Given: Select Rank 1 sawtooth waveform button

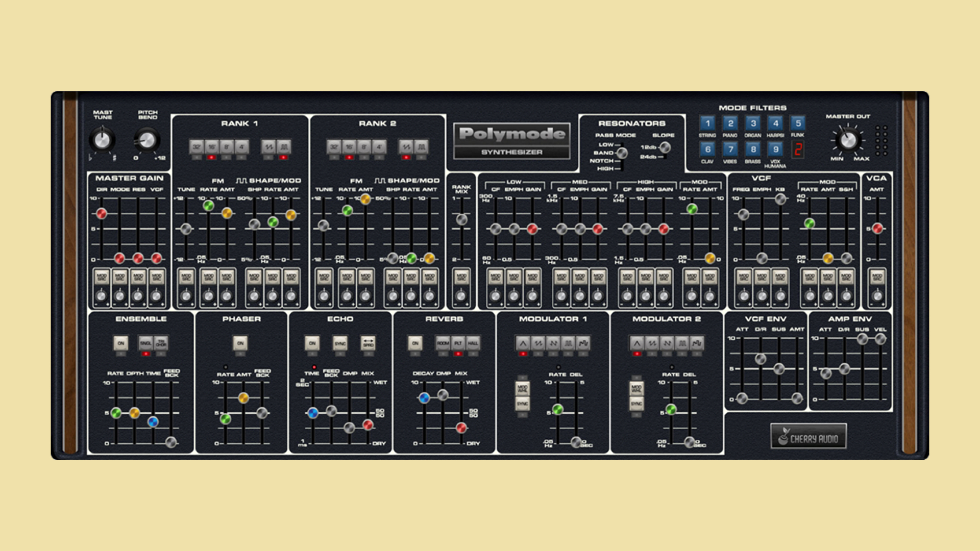Looking at the screenshot, I should 268,147.
